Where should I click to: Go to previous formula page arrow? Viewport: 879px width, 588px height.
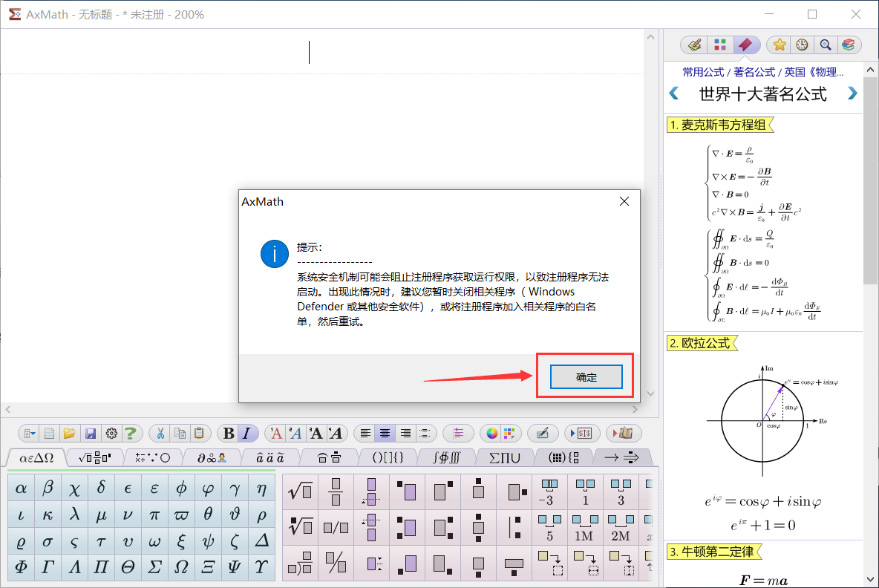[674, 94]
